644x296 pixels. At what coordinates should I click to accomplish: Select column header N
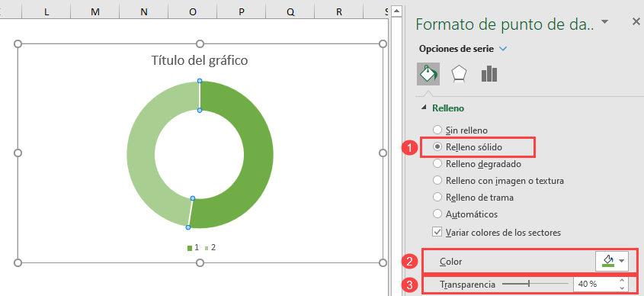tap(144, 12)
